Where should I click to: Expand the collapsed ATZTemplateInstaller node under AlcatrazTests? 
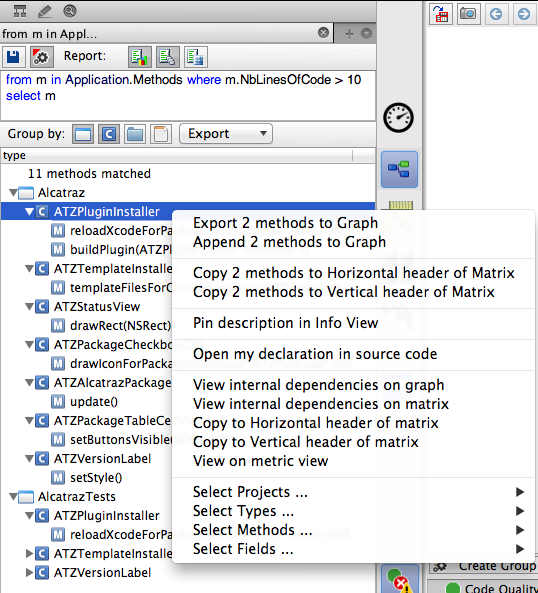coord(29,554)
